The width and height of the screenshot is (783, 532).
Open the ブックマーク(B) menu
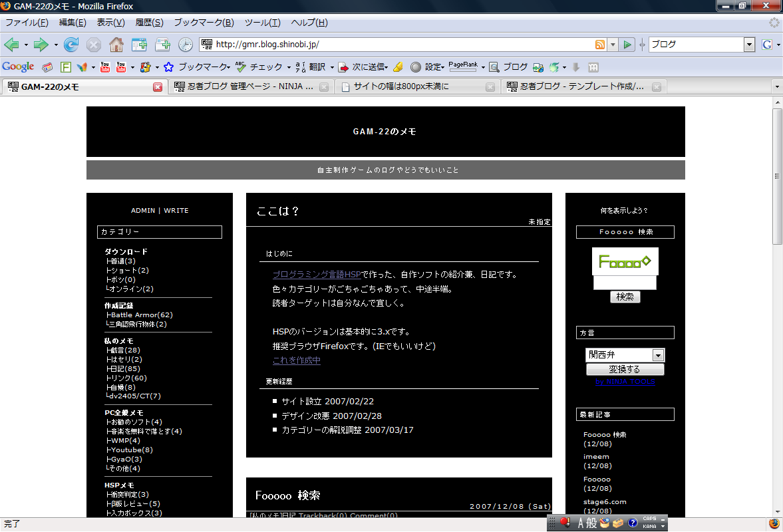click(x=204, y=23)
